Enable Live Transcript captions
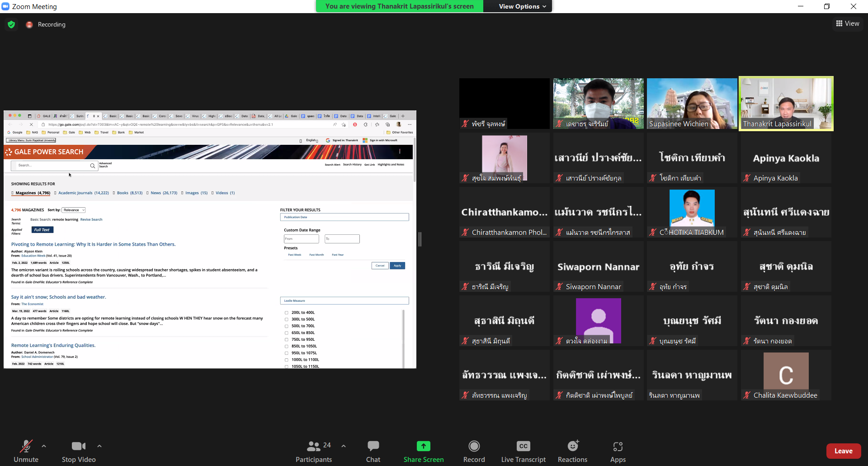868x466 pixels. click(523, 447)
